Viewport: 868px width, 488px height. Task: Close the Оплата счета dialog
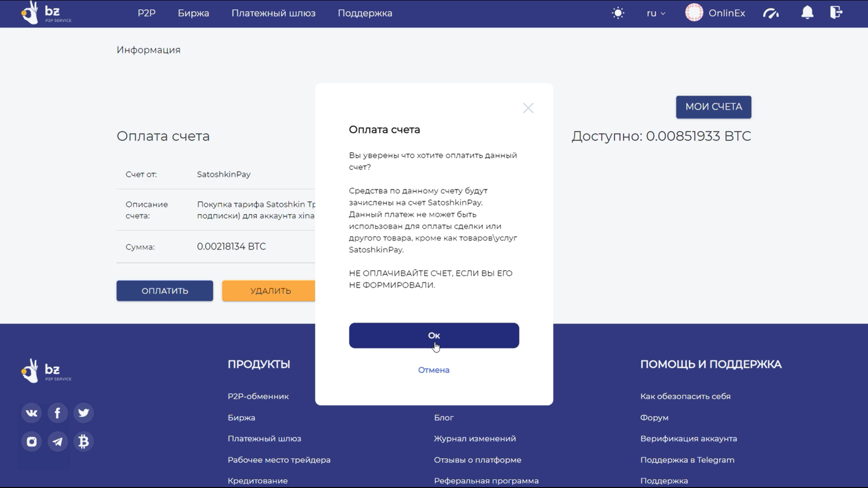coord(528,108)
